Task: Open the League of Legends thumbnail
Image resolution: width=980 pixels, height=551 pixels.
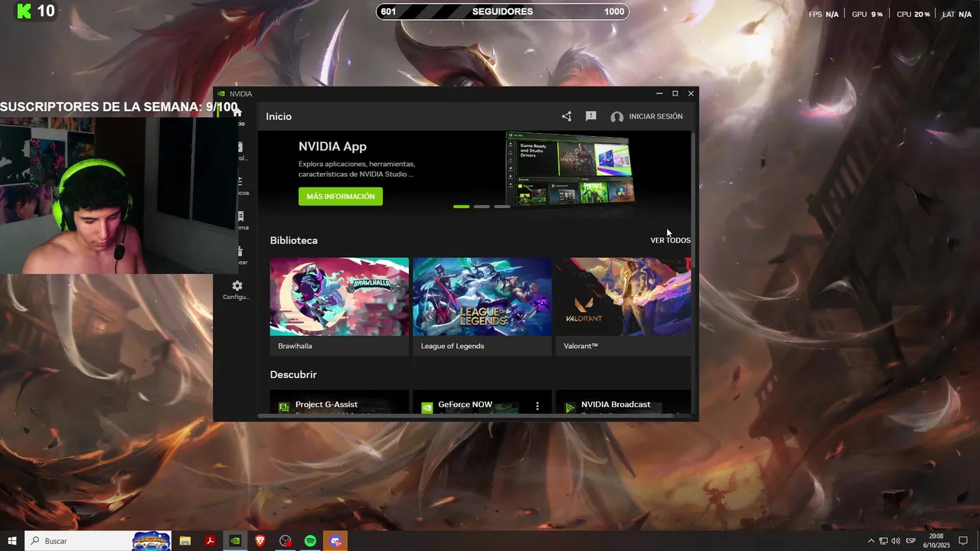Action: (x=482, y=297)
